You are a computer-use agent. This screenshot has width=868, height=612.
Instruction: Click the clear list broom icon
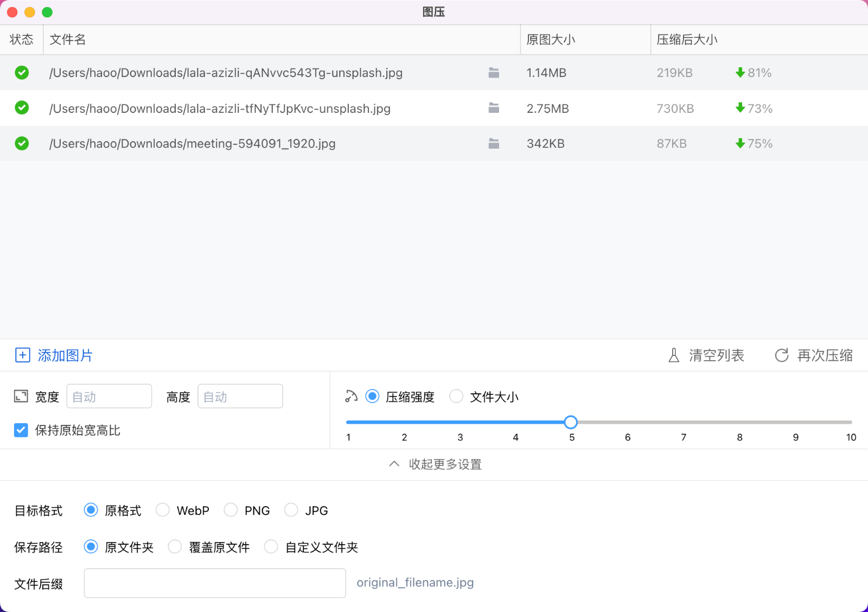674,355
